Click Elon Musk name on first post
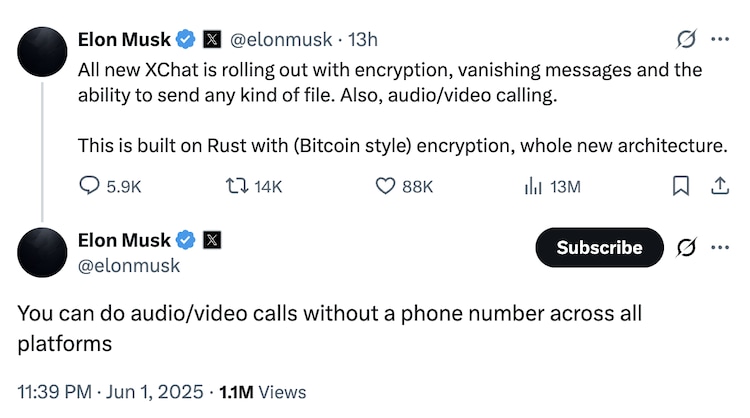This screenshot has height=418, width=750. tap(124, 40)
